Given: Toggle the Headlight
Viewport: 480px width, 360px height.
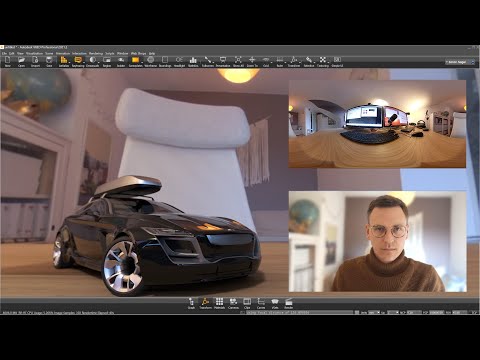Looking at the screenshot, I should click(x=179, y=62).
